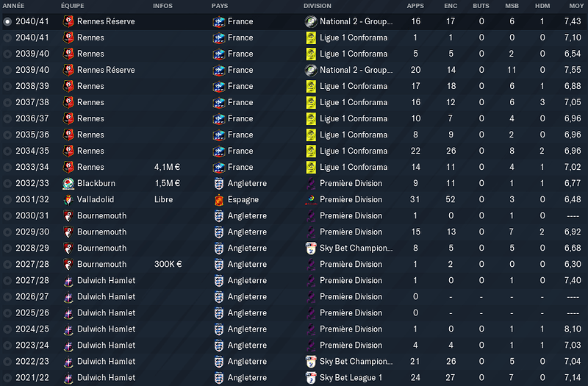This screenshot has height=386, width=588.
Task: Sort the table by MOY column
Action: 576,6
